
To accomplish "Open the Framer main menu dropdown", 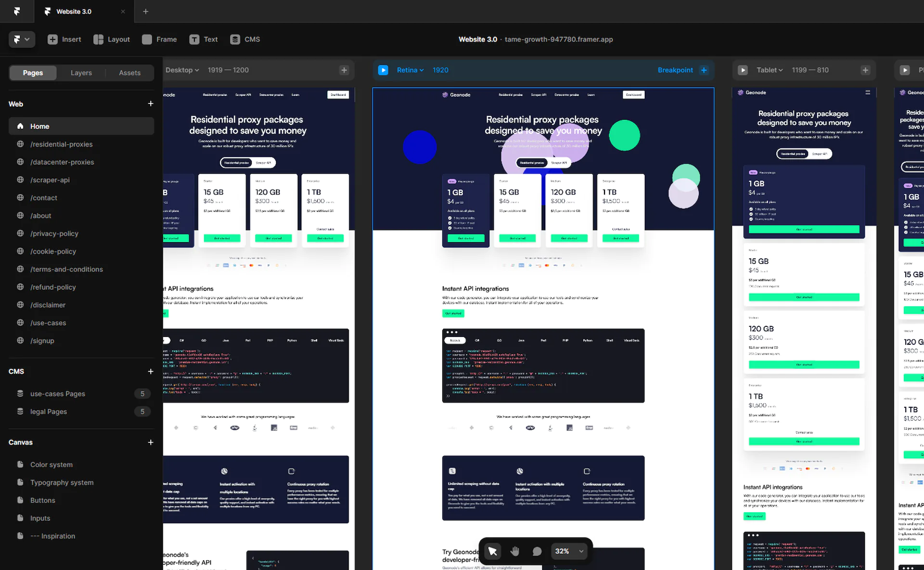I will click(22, 39).
